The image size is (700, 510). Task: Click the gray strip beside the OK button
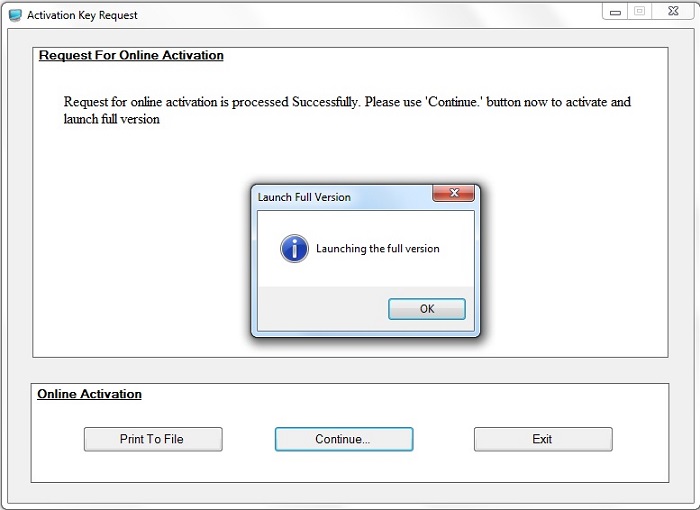(x=320, y=309)
